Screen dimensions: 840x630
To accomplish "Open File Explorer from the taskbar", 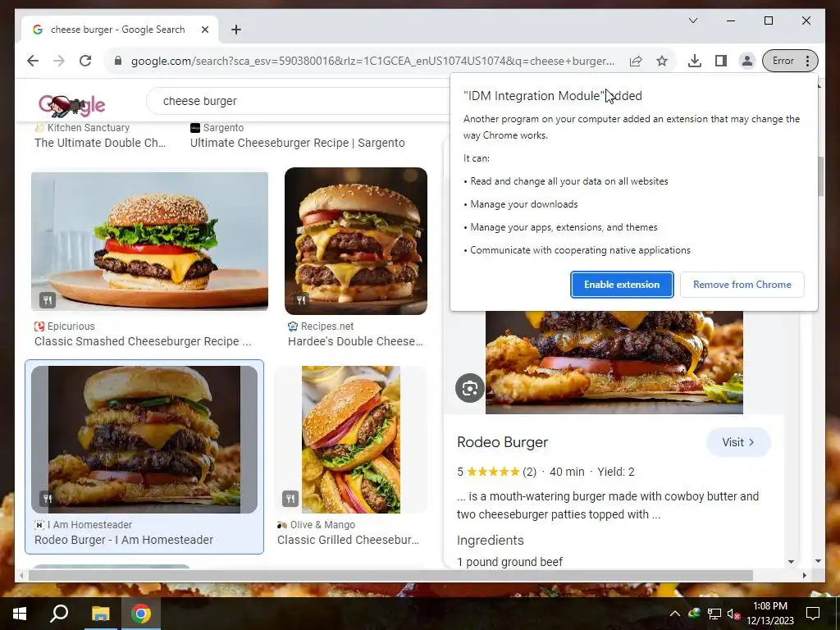I will click(100, 614).
